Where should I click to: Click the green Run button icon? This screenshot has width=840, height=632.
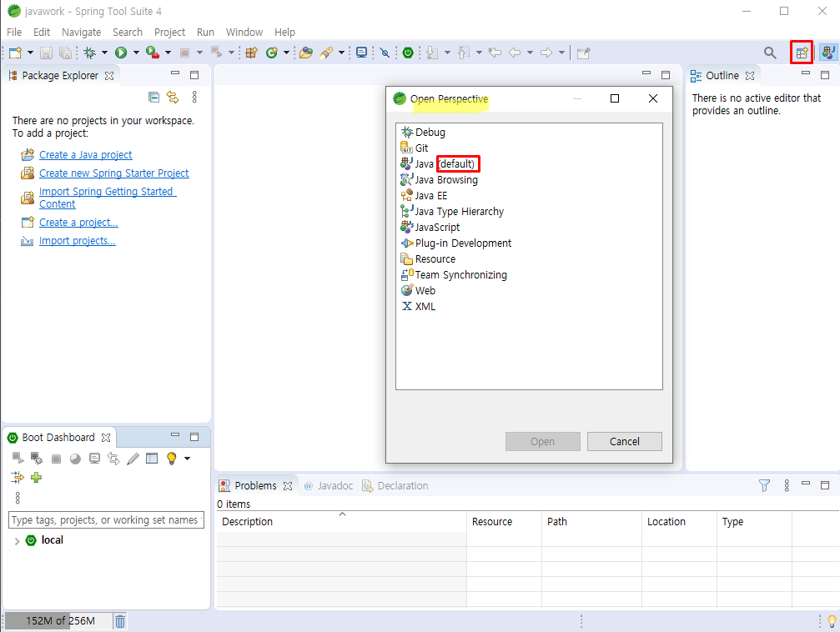pyautogui.click(x=121, y=53)
